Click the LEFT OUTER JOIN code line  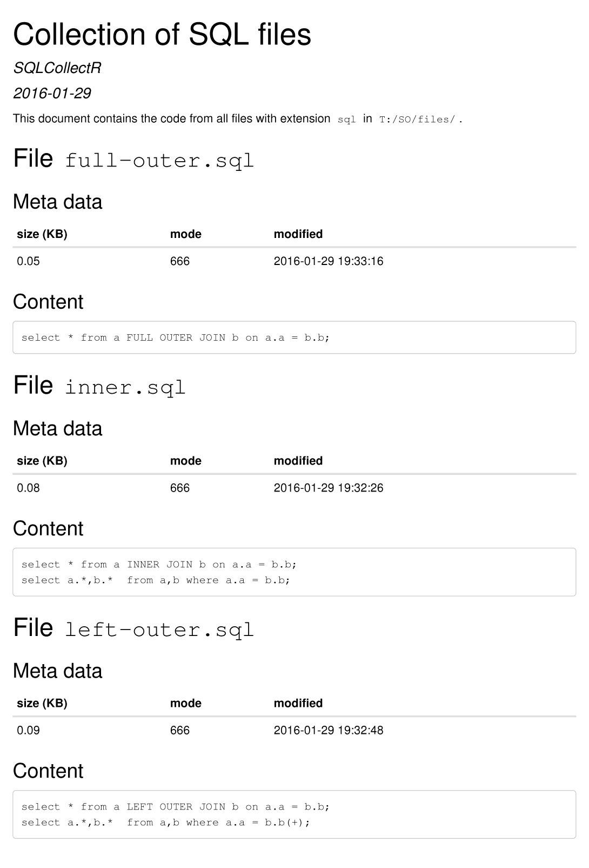176,807
